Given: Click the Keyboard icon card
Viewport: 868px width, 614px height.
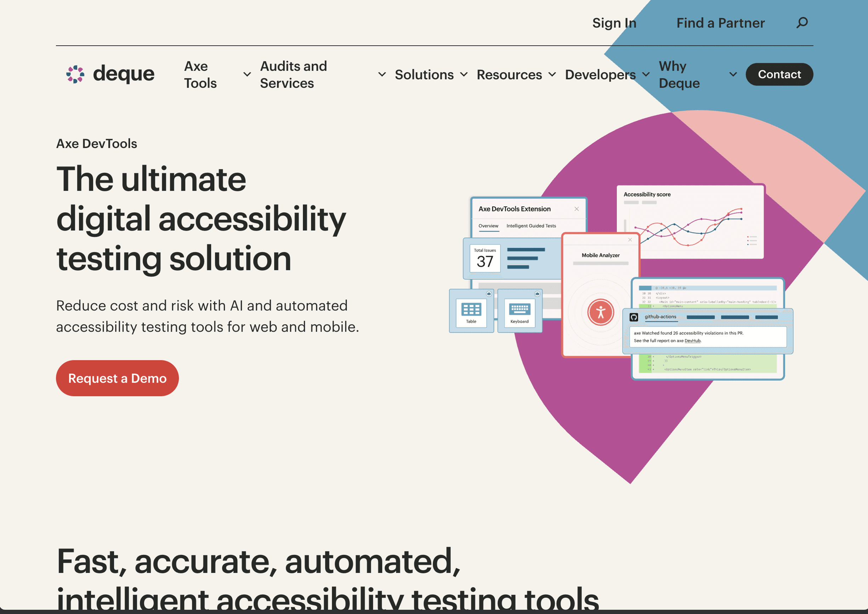Looking at the screenshot, I should [520, 311].
